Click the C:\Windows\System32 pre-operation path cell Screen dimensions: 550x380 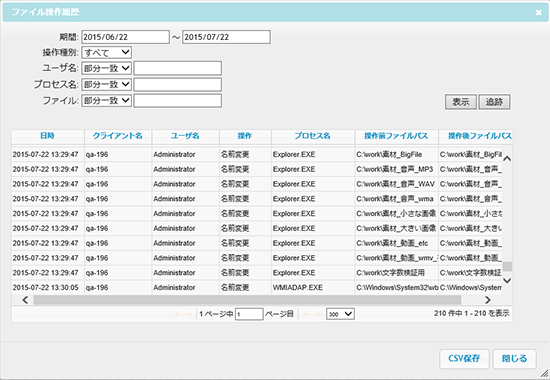[x=396, y=287]
